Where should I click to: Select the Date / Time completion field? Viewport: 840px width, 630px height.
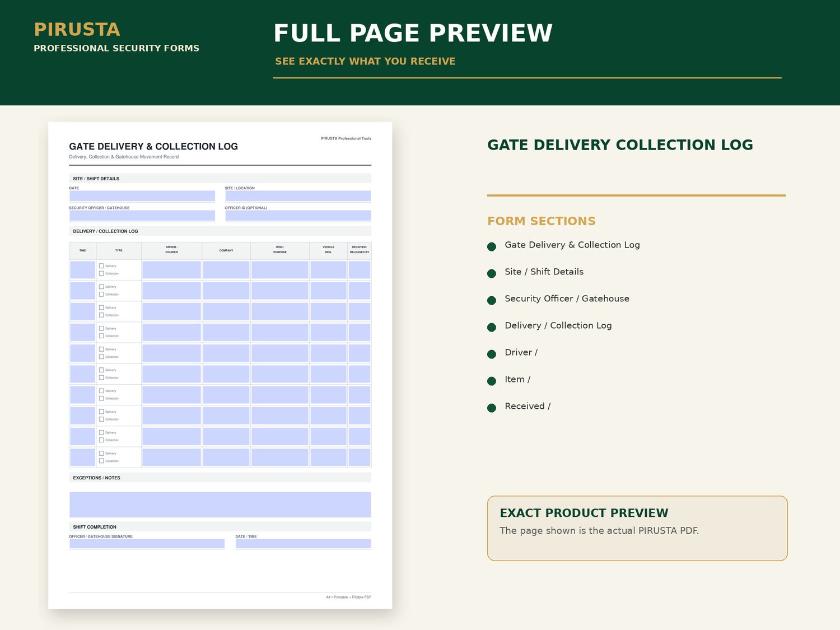pyautogui.click(x=303, y=544)
